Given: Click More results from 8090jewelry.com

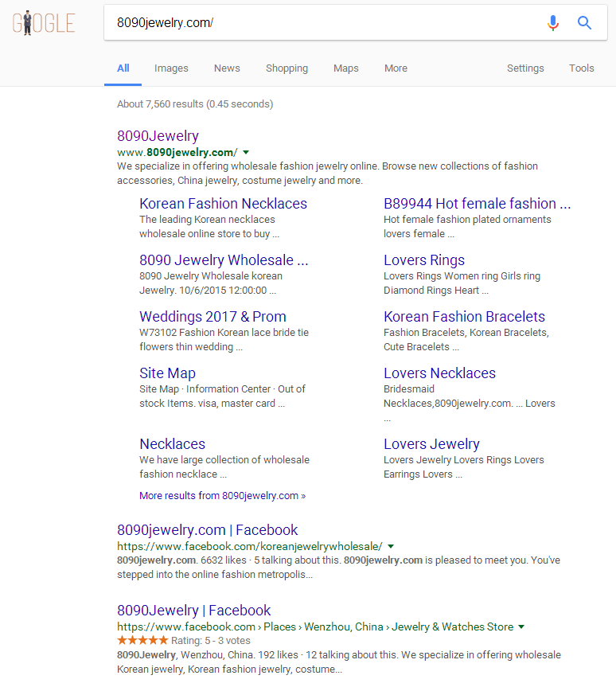Looking at the screenshot, I should [x=223, y=495].
